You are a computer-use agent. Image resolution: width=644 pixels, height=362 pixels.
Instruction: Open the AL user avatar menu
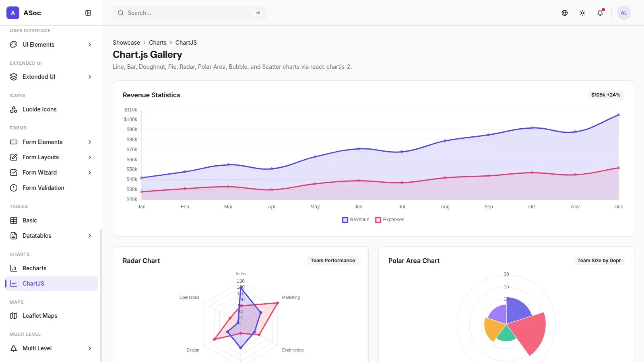click(624, 13)
